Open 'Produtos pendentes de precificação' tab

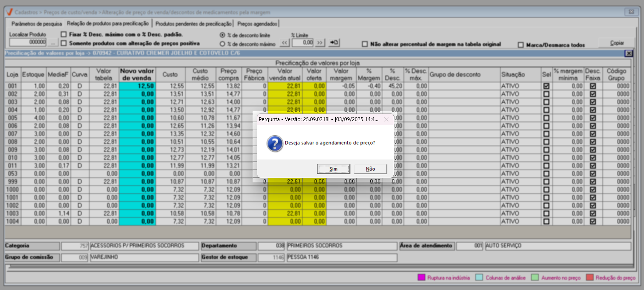pyautogui.click(x=193, y=24)
